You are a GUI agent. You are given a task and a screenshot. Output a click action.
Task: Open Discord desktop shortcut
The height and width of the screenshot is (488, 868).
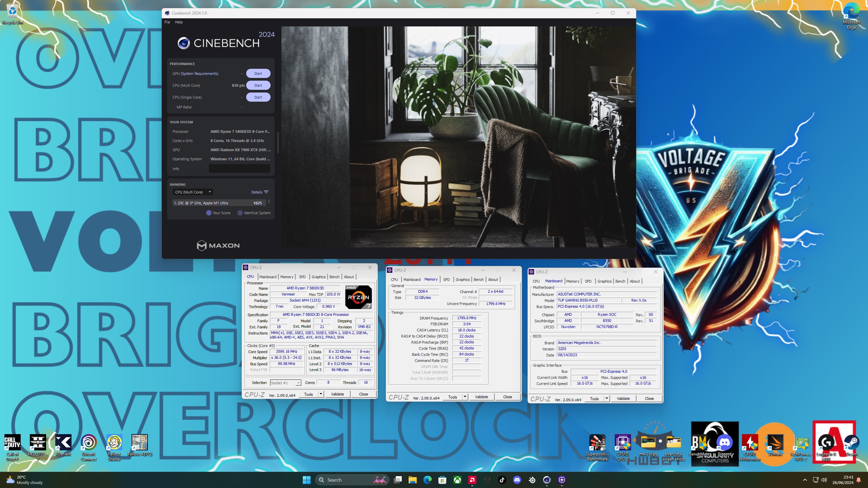click(725, 445)
